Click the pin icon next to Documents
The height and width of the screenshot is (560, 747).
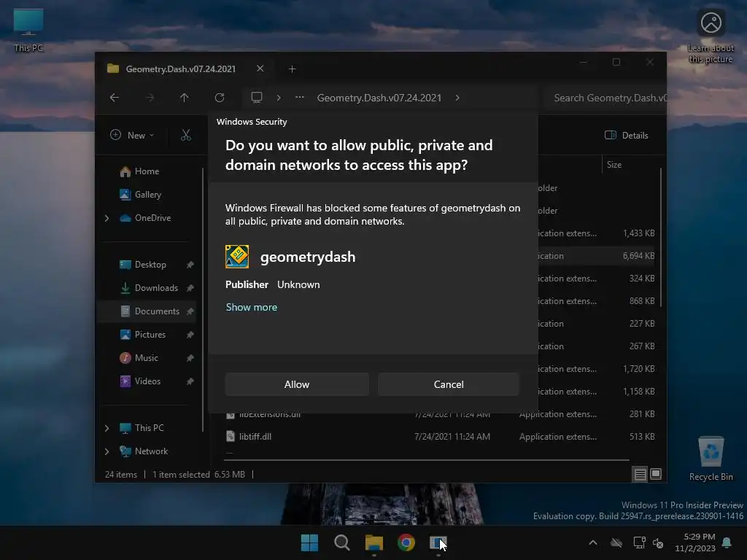190,311
